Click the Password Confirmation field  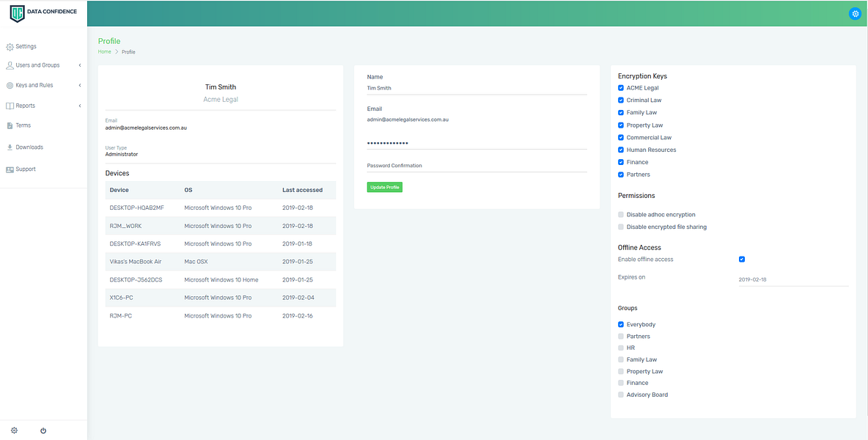[477, 166]
